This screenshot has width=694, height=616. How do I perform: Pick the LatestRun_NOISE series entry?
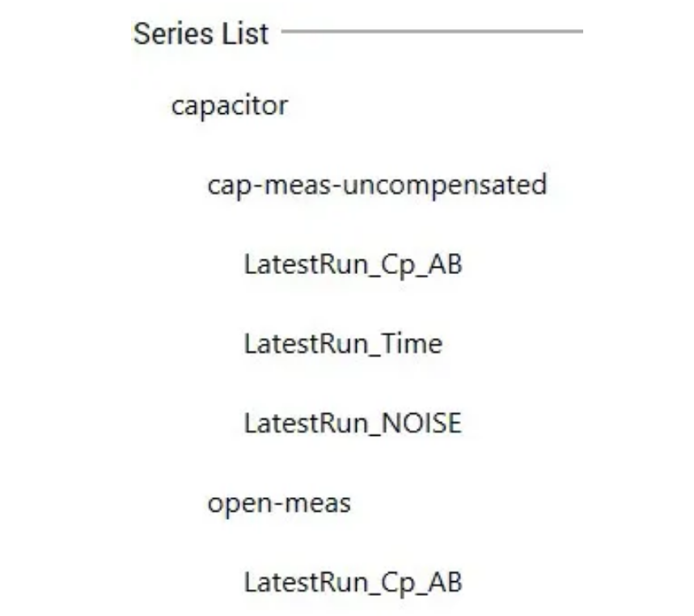(353, 423)
